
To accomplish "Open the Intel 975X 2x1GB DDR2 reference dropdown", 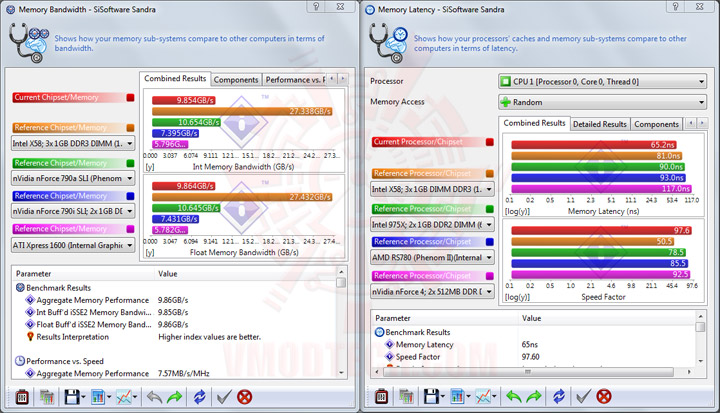I will pyautogui.click(x=432, y=225).
